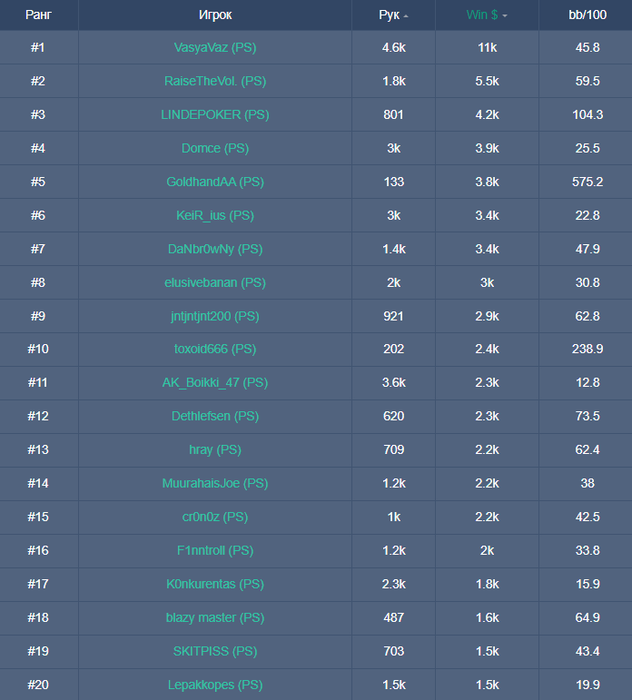Open VasyaVaz (PS) player profile
The width and height of the screenshot is (632, 700).
[215, 47]
